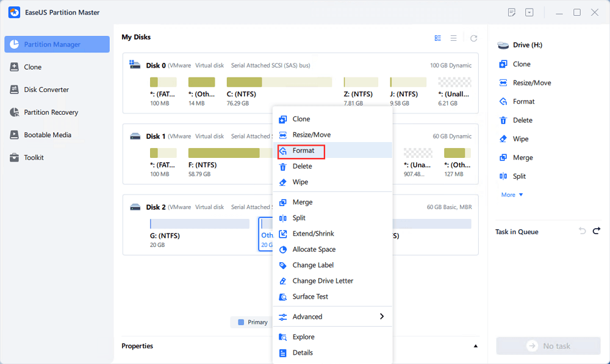This screenshot has width=610, height=364.
Task: Click the No task execute button
Action: (548, 346)
